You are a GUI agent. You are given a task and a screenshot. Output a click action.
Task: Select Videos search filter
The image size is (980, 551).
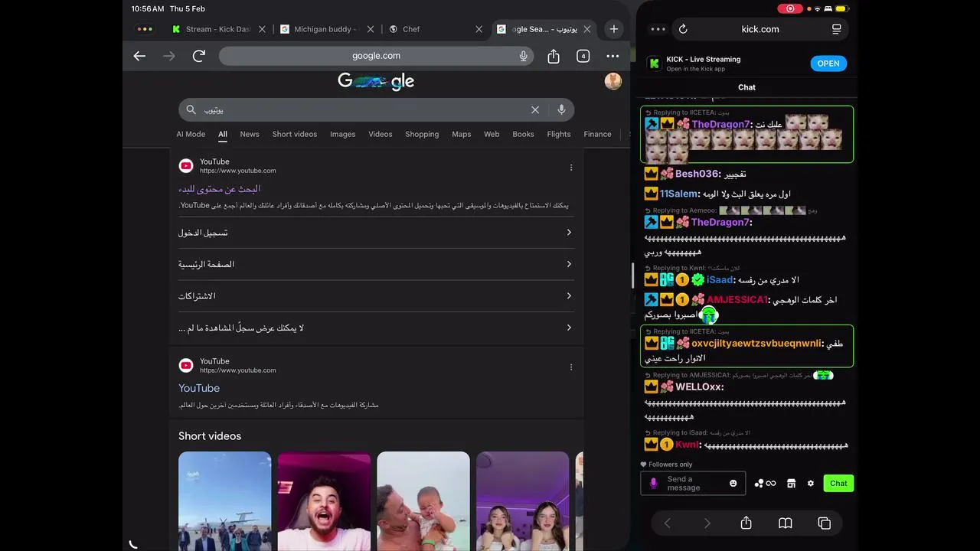point(381,134)
